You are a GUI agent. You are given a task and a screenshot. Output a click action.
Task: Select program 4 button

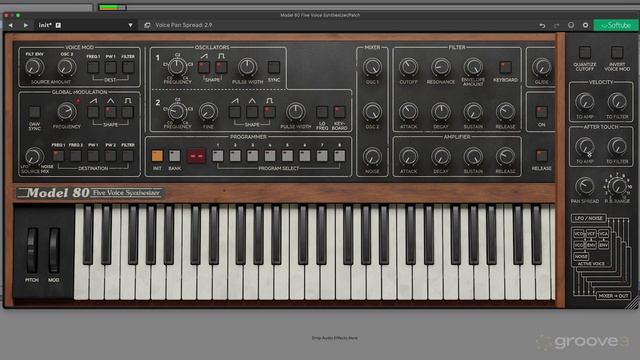(270, 156)
